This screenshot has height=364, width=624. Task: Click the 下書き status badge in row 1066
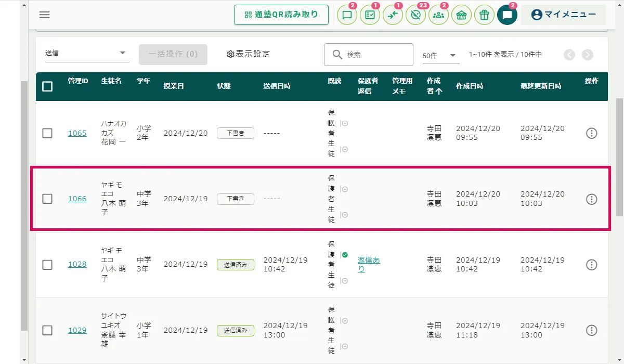coord(236,199)
